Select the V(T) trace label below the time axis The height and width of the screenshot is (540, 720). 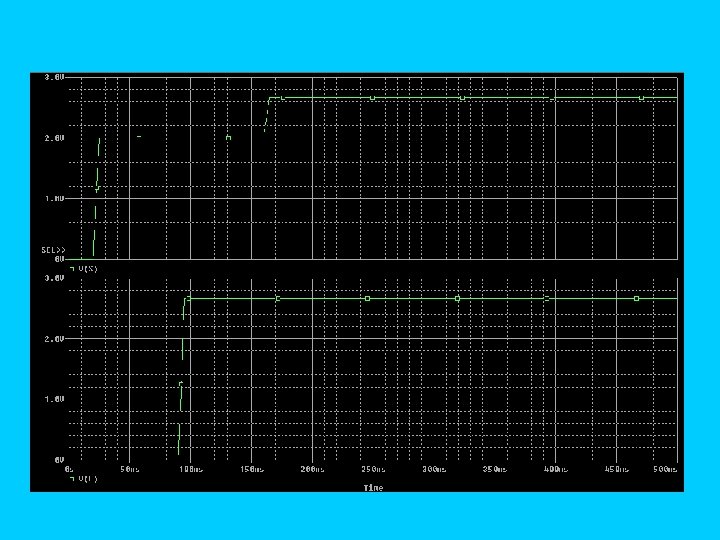click(x=88, y=478)
